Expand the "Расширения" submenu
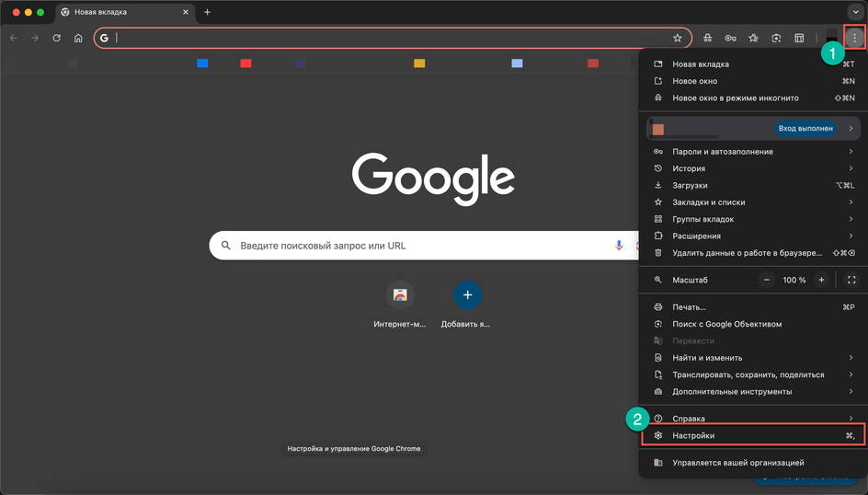This screenshot has width=868, height=495. (x=753, y=236)
